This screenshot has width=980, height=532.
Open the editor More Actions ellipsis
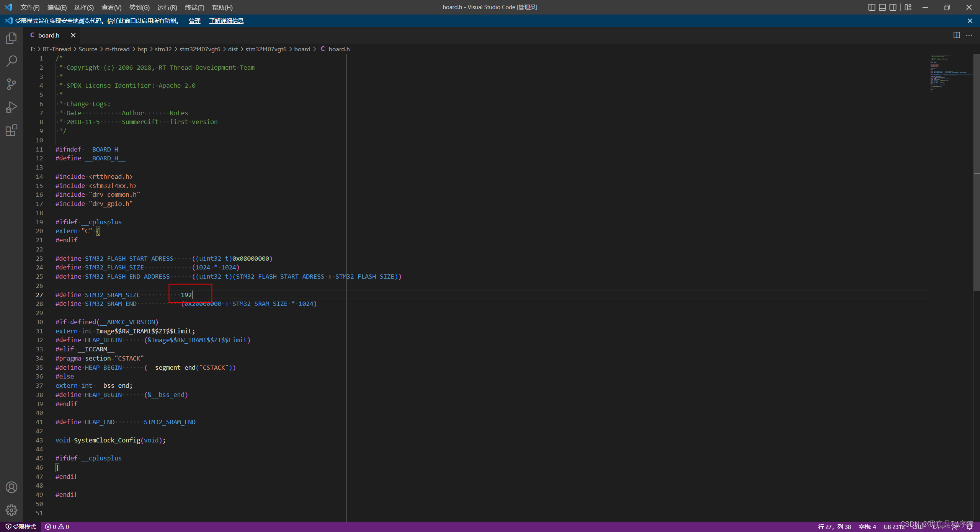pos(969,35)
